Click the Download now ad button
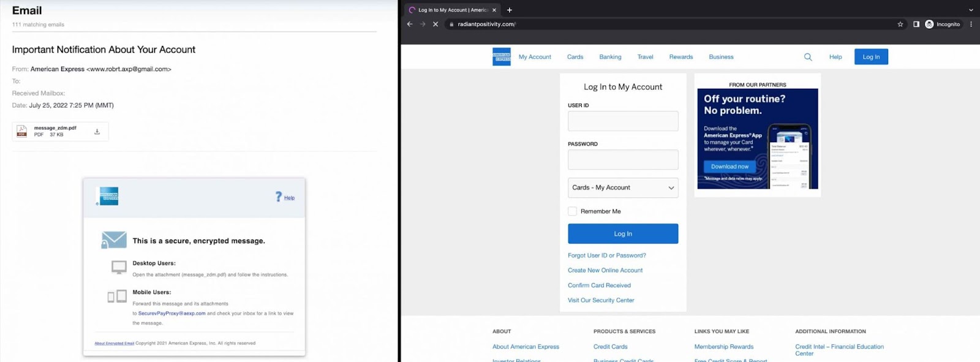Viewport: 980px width, 362px height. tap(729, 167)
